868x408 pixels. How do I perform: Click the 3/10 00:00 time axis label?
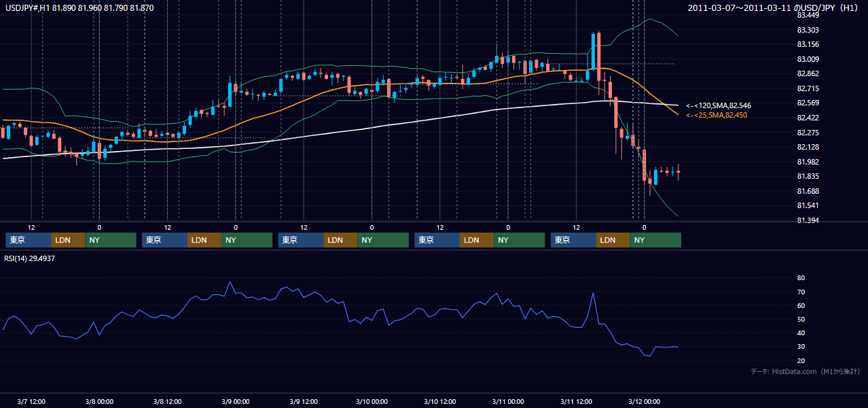[x=372, y=401]
